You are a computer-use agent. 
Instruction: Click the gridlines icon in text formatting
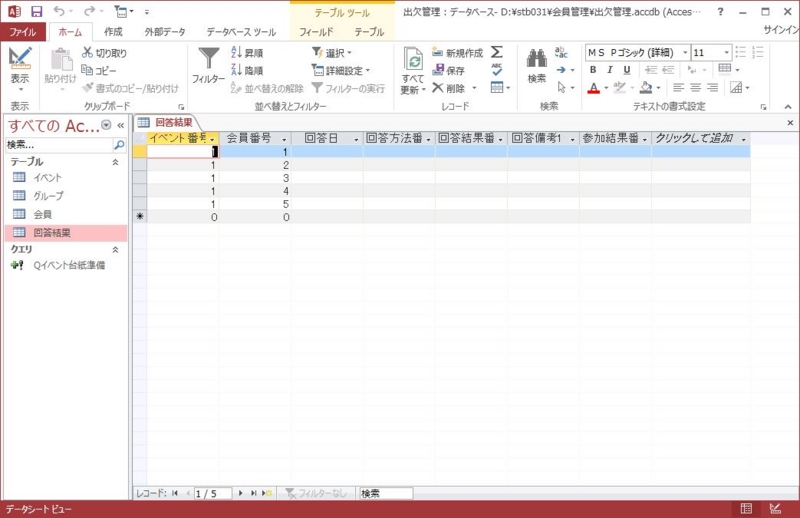pos(724,68)
